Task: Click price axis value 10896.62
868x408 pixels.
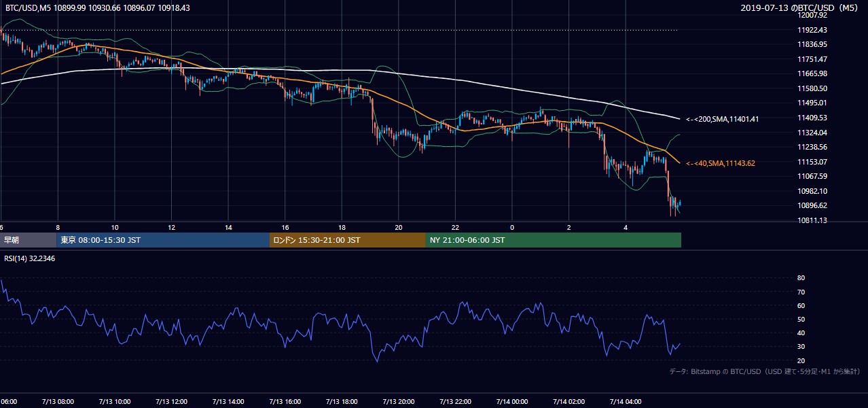Action: coord(812,205)
